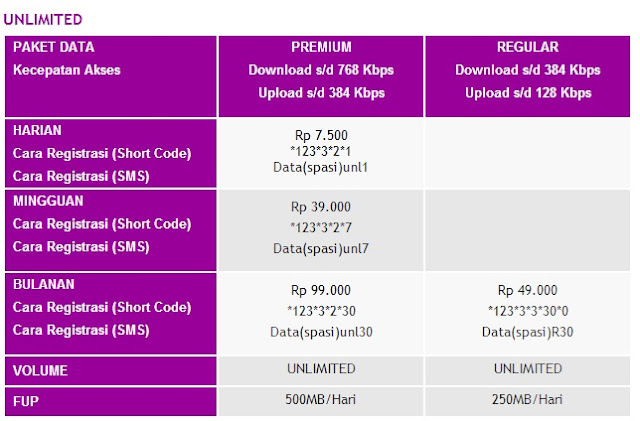
Task: Click the *123*3*3*30*0 short code
Action: 528,311
